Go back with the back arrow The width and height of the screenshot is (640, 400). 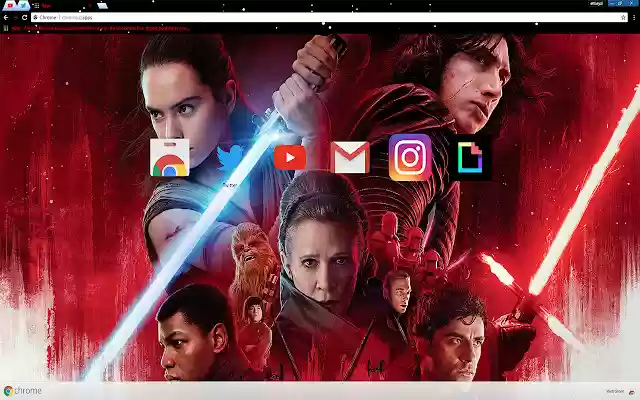(6, 18)
